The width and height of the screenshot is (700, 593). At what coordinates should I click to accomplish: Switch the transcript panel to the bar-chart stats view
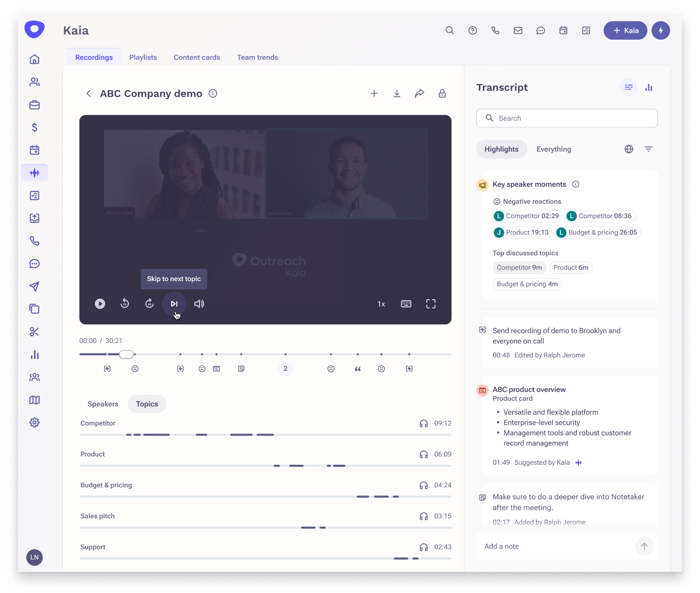coord(648,88)
